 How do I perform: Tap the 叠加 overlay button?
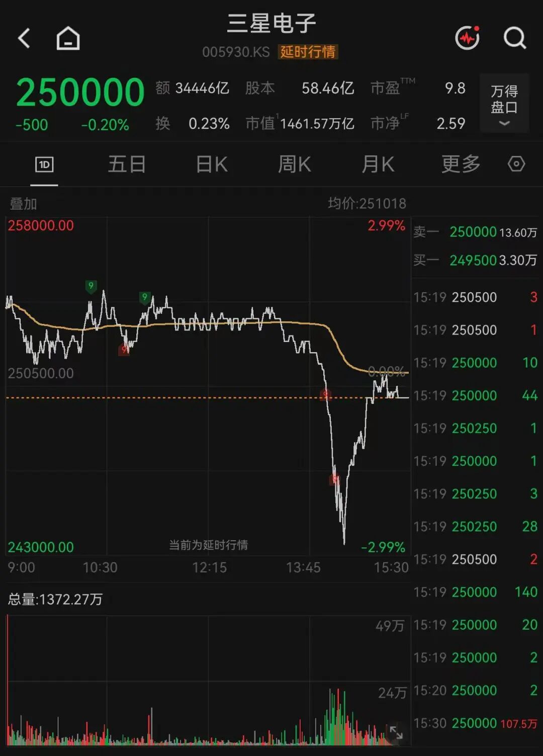coord(23,204)
